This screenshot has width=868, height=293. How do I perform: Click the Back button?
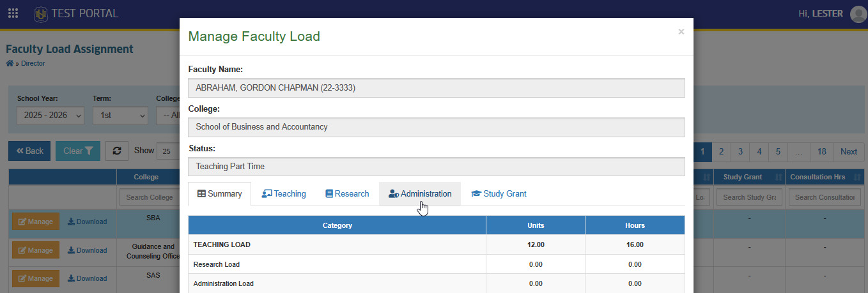(29, 151)
